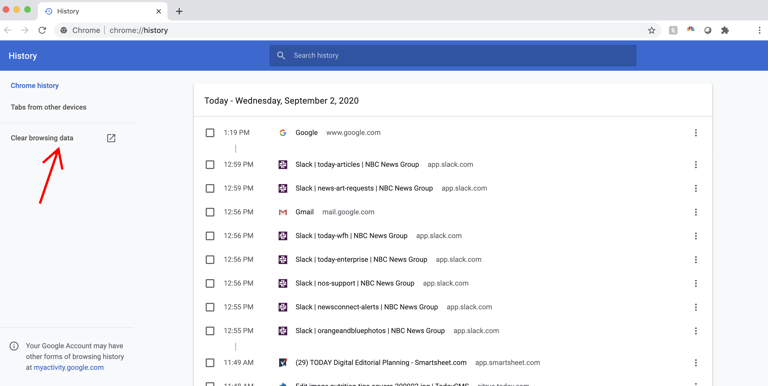Open more actions for Google entry
This screenshot has height=386, width=768.
(696, 133)
